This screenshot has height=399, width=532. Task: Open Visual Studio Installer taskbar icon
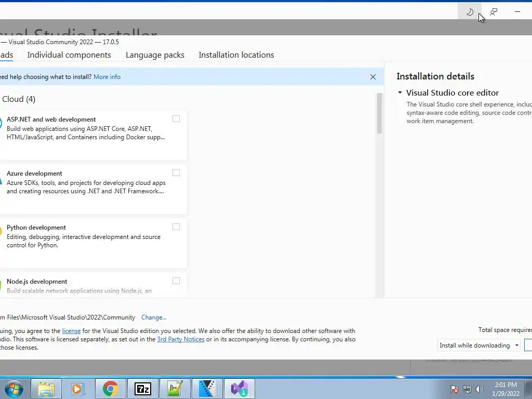tap(239, 389)
